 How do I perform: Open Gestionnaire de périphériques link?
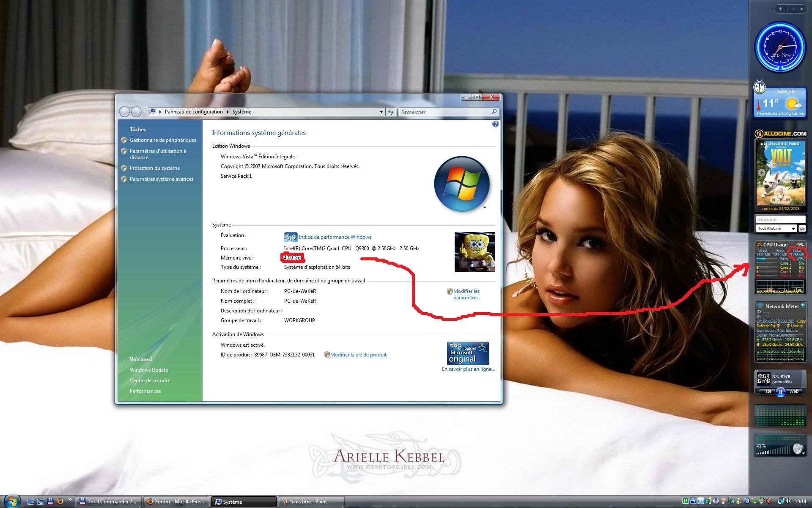163,140
